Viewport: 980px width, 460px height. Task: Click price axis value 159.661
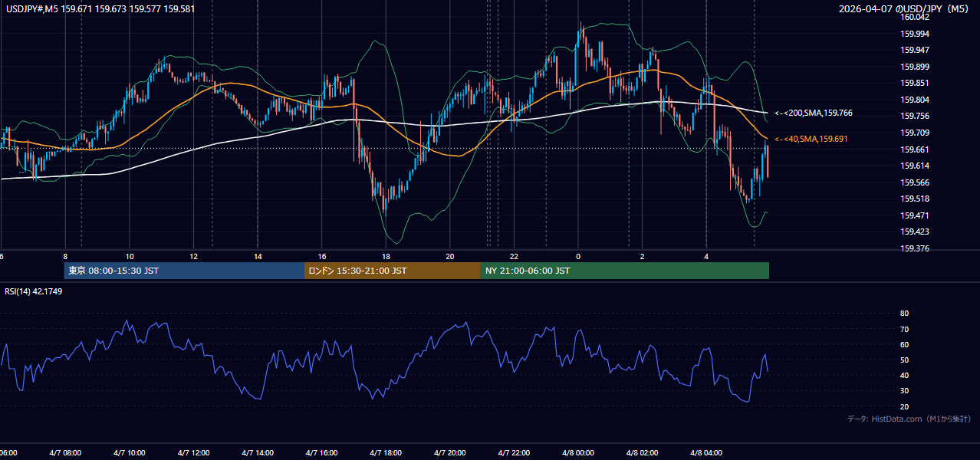(916, 149)
